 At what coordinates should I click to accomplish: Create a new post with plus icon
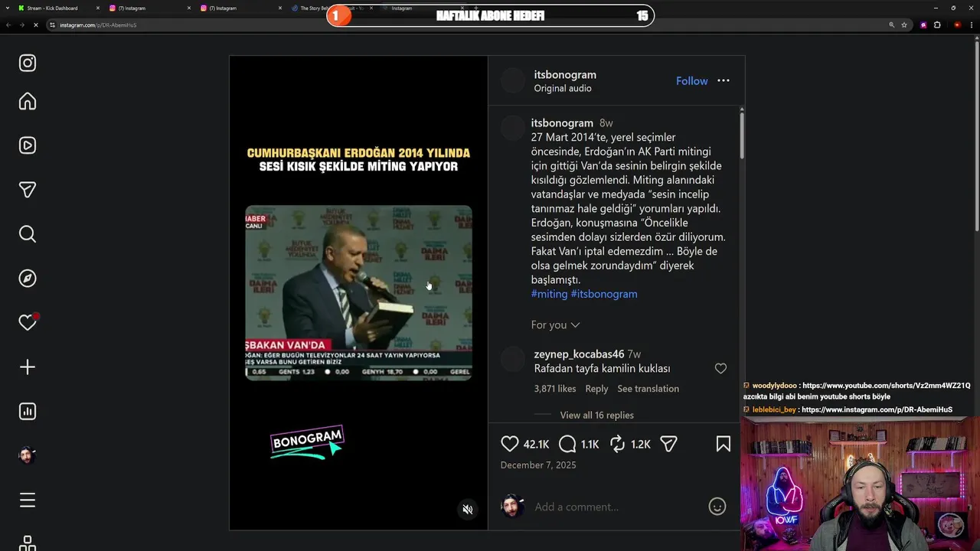click(28, 367)
